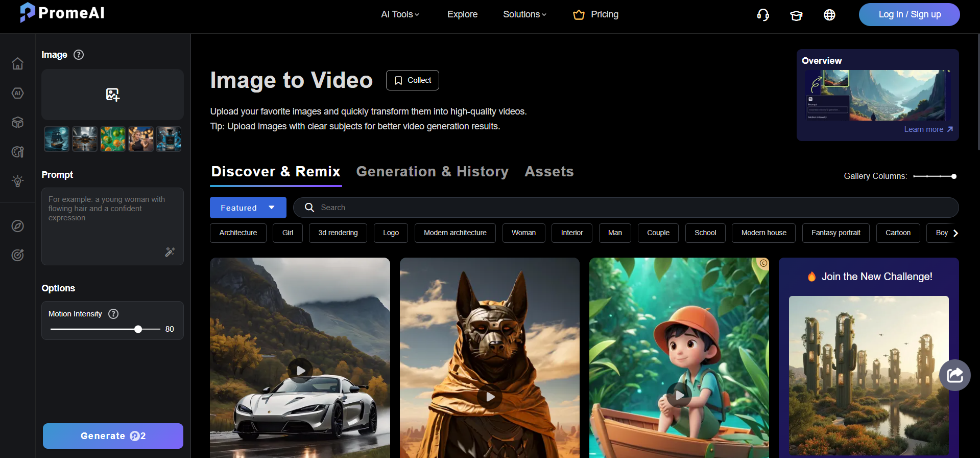Filter by the Couple tag
This screenshot has width=980, height=458.
coord(658,233)
